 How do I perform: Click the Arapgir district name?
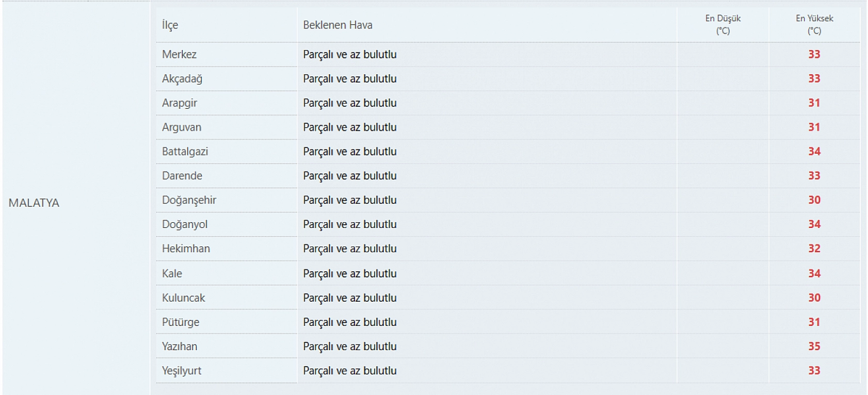coord(180,103)
